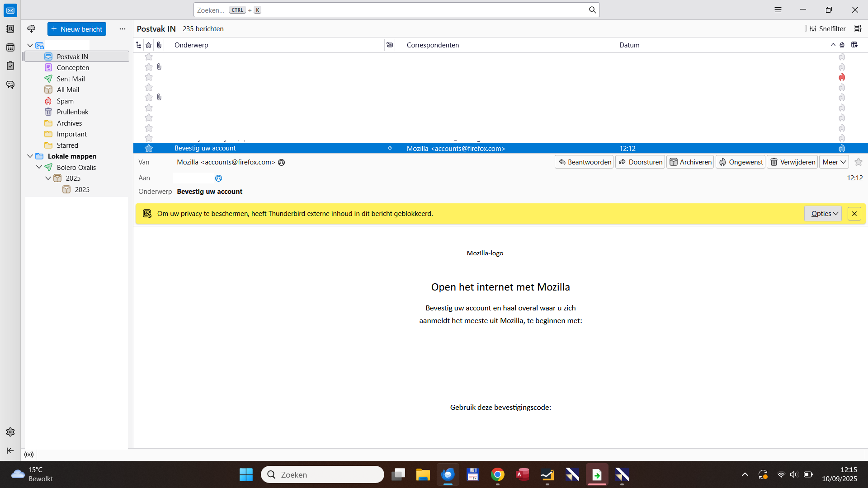Click the message list display options icon

pos(858,29)
